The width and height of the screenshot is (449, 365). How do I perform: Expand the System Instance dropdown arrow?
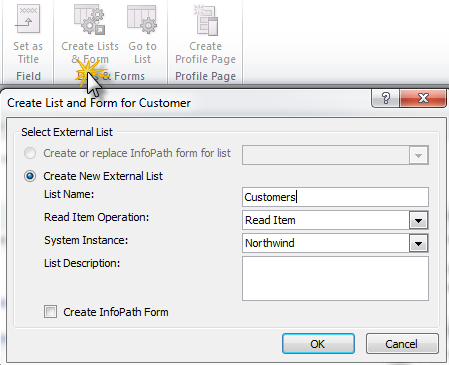tap(419, 243)
